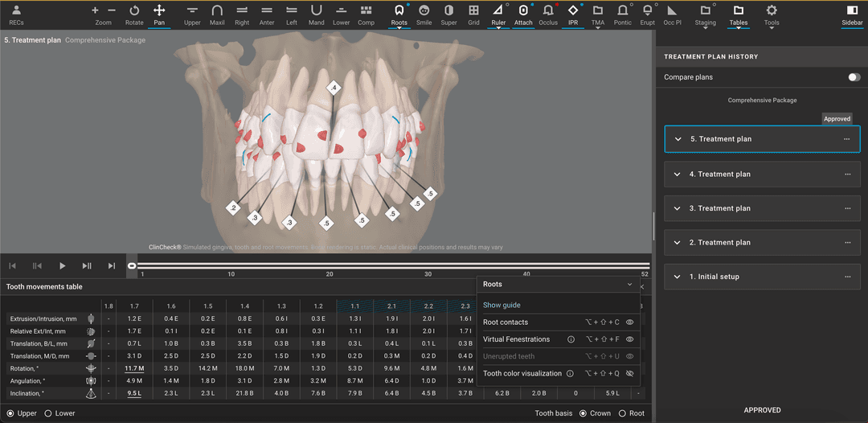868x423 pixels.
Task: Open the Staging tool
Action: pyautogui.click(x=705, y=11)
